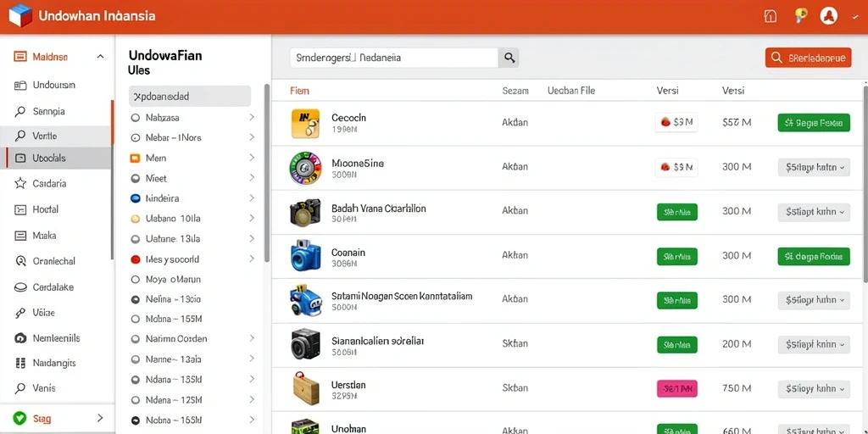Open the yellow Cecocln app icon
Viewport: 868px width, 434px height.
click(305, 123)
